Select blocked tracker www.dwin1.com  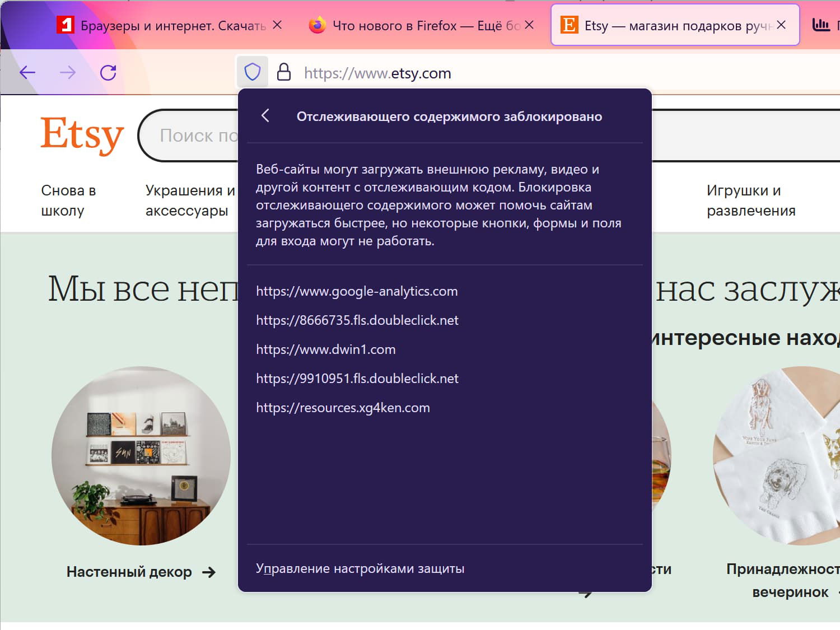[x=326, y=349]
